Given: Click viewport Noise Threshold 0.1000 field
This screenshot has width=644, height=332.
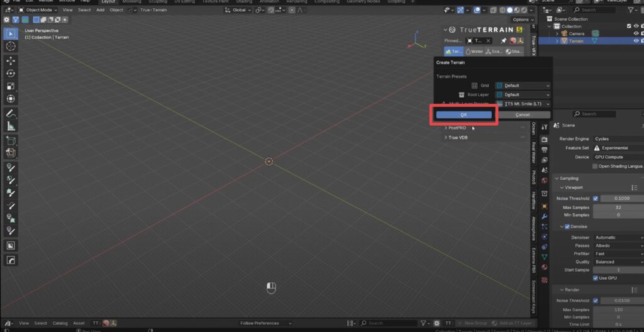Looking at the screenshot, I should (622, 199).
